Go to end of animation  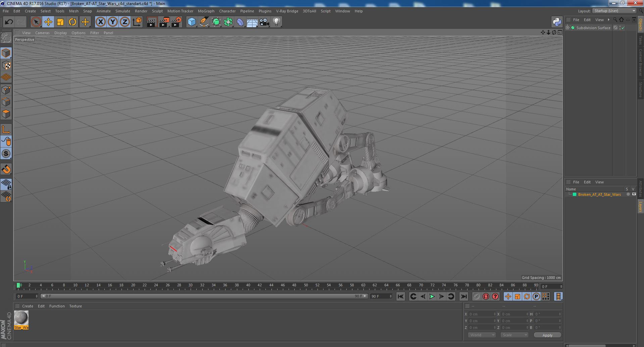click(463, 296)
